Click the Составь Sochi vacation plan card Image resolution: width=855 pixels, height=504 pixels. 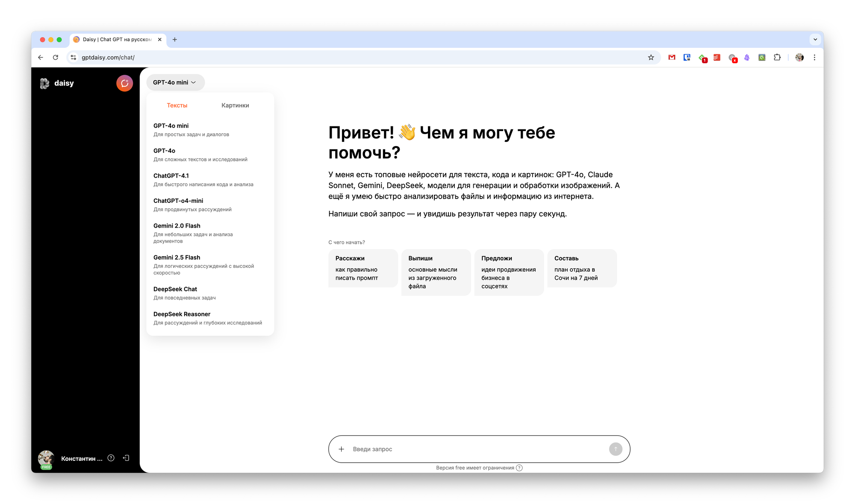coord(581,268)
